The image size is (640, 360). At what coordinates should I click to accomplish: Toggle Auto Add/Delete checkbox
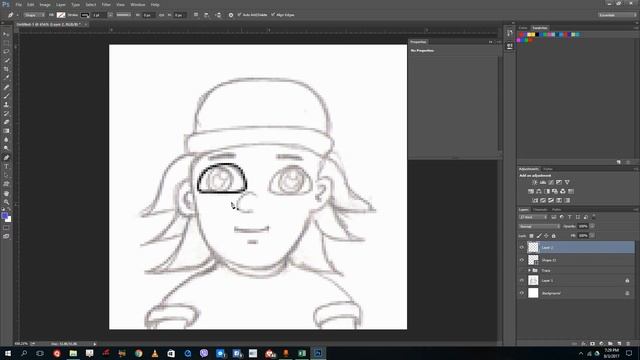coord(240,15)
